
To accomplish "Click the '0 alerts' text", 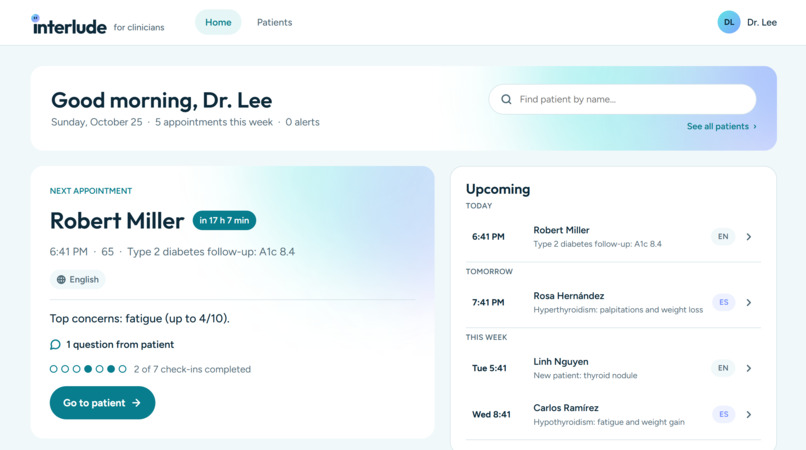I will [x=302, y=122].
